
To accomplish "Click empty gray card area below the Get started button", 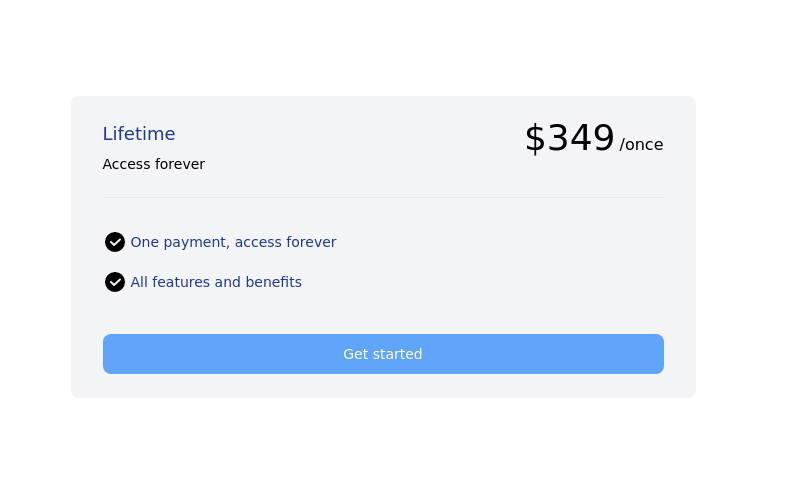I will point(383,386).
